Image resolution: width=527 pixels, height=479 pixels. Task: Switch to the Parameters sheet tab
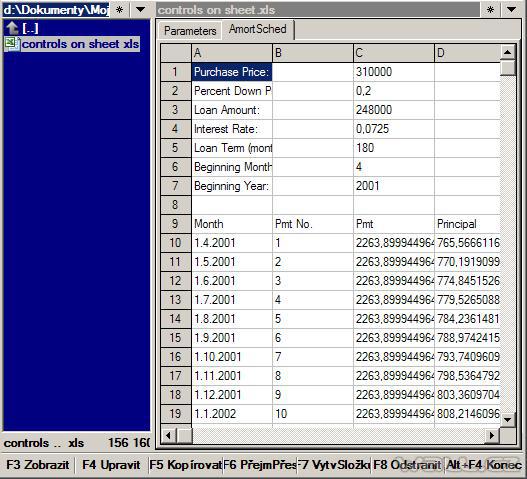click(190, 31)
